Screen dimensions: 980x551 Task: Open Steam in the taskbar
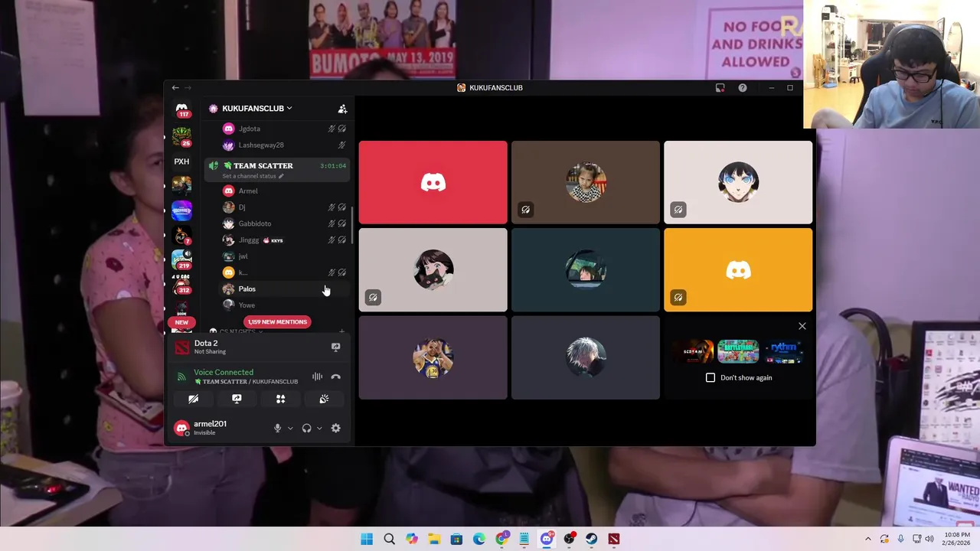tap(591, 539)
